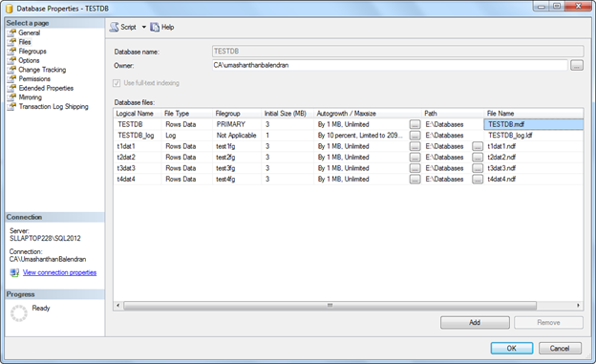This screenshot has height=364, width=596.
Task: Click the File Name column header
Action: [x=534, y=114]
